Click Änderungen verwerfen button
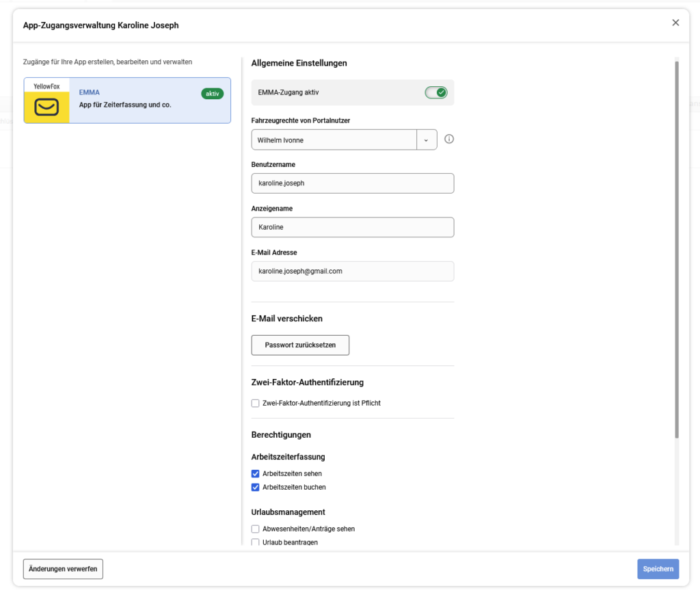Screen dimensions: 700x595 pyautogui.click(x=63, y=569)
